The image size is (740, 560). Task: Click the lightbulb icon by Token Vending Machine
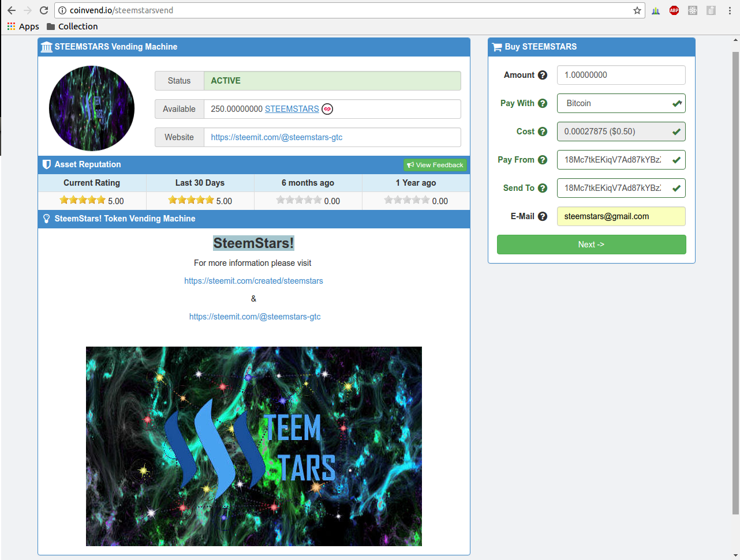tap(47, 219)
